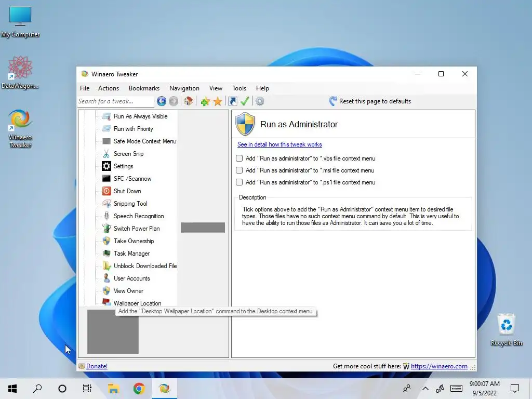Click the View Owner shield icon
The height and width of the screenshot is (399, 532).
click(107, 291)
